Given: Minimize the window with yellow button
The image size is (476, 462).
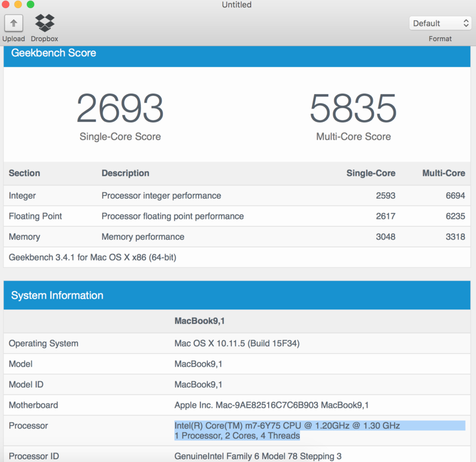Looking at the screenshot, I should pos(18,4).
